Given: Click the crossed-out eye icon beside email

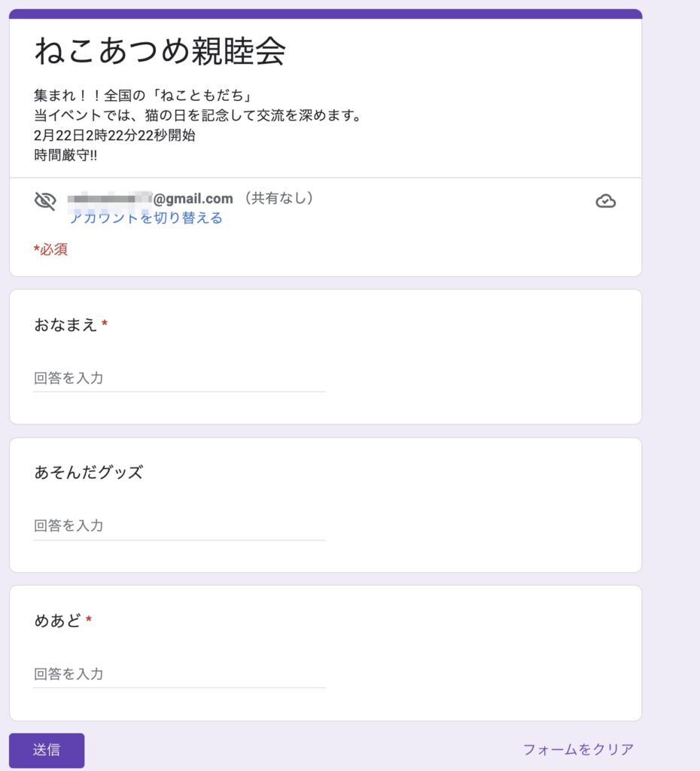Looking at the screenshot, I should (45, 201).
